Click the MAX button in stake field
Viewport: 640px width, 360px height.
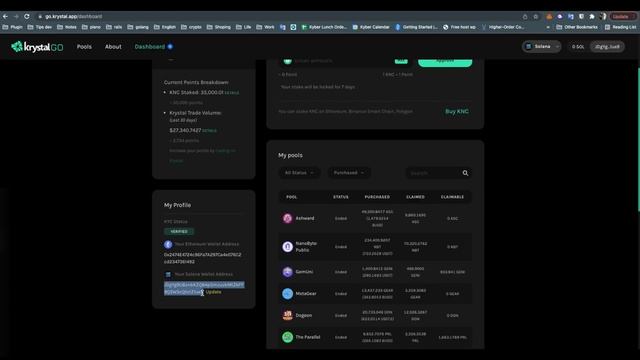[401, 61]
